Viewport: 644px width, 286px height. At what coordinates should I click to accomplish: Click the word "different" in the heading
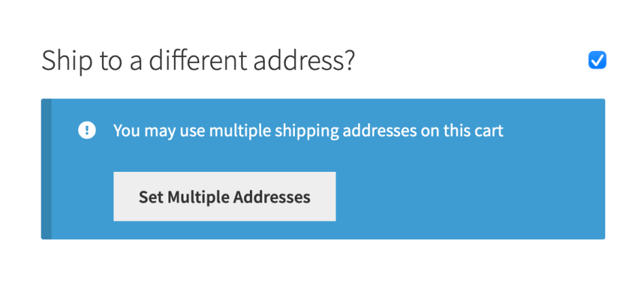(x=198, y=60)
